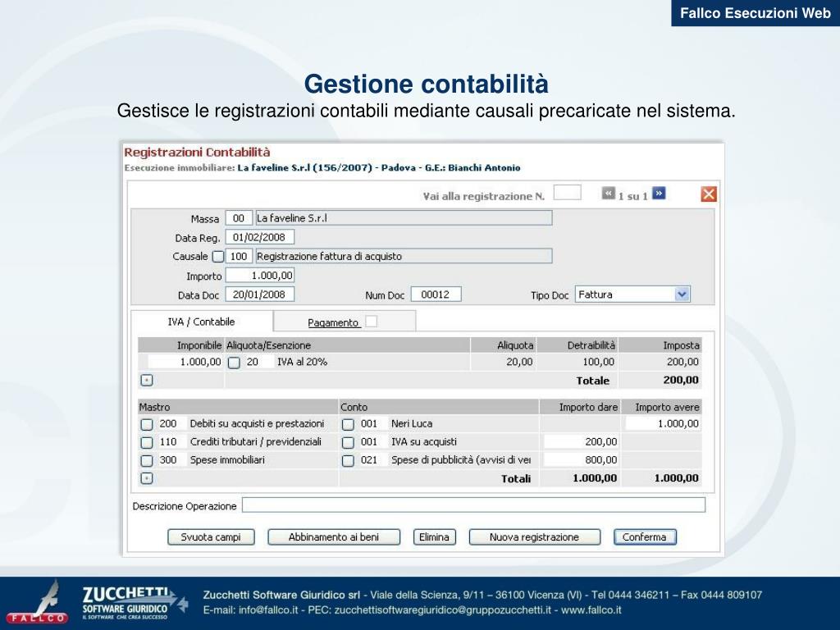Click the Importo avere field for Neri Luca
Viewport: 840px width, 630px height.
pyautogui.click(x=663, y=423)
